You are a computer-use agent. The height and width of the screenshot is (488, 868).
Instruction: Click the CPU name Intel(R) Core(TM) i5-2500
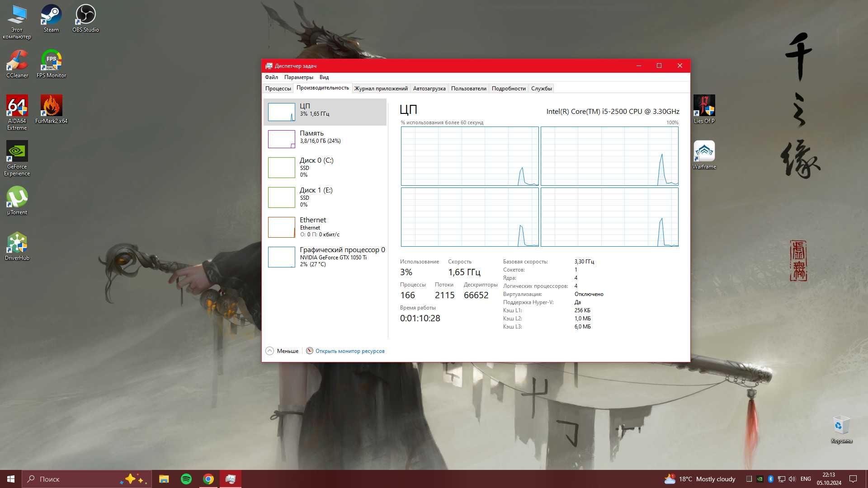(x=613, y=111)
